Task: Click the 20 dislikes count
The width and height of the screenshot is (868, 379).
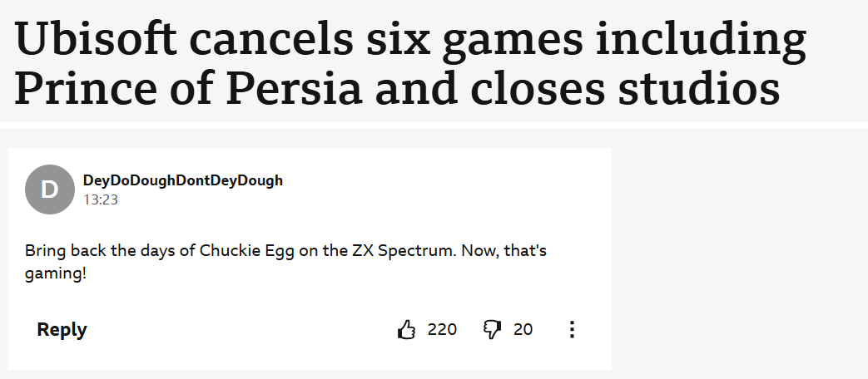Action: (x=523, y=330)
